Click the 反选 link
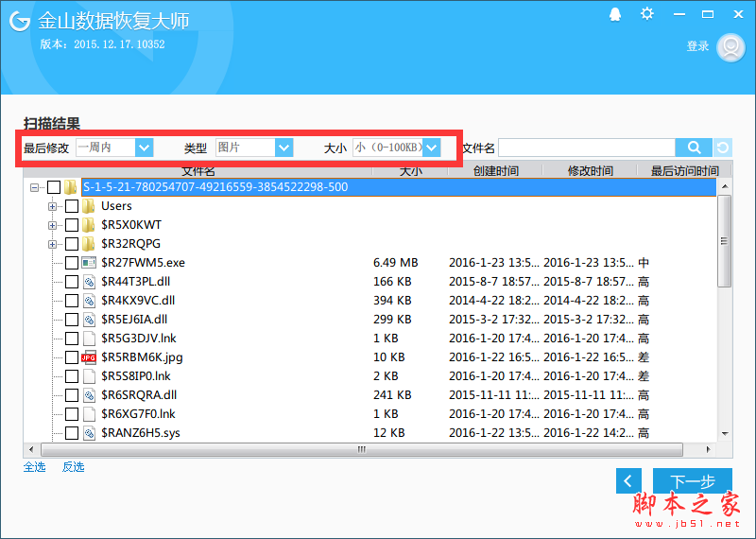Viewport: 756px width, 539px height. pos(74,467)
